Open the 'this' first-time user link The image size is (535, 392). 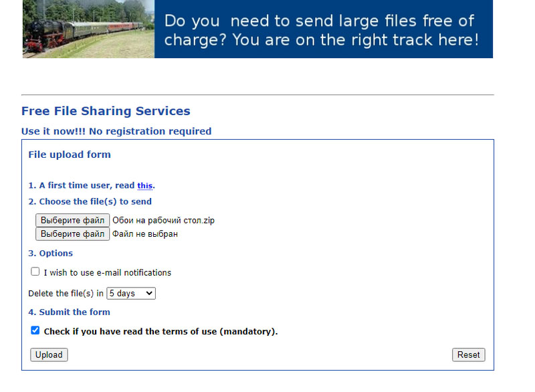pyautogui.click(x=144, y=185)
